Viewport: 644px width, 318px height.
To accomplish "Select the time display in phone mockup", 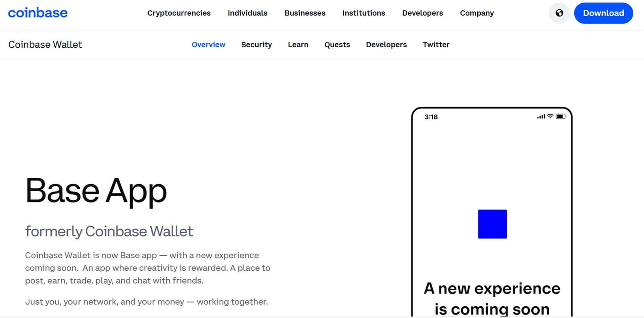I will click(430, 117).
